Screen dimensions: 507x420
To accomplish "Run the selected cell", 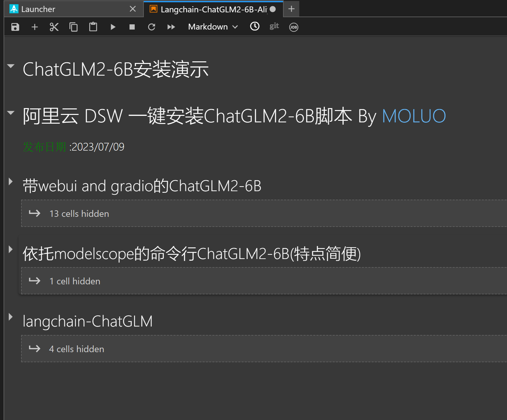I will pyautogui.click(x=113, y=27).
